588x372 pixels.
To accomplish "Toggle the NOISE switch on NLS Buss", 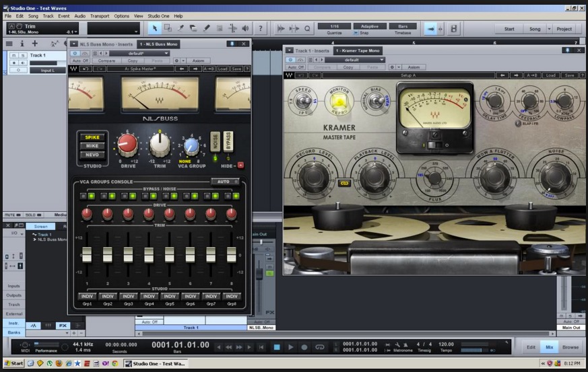I will point(216,142).
